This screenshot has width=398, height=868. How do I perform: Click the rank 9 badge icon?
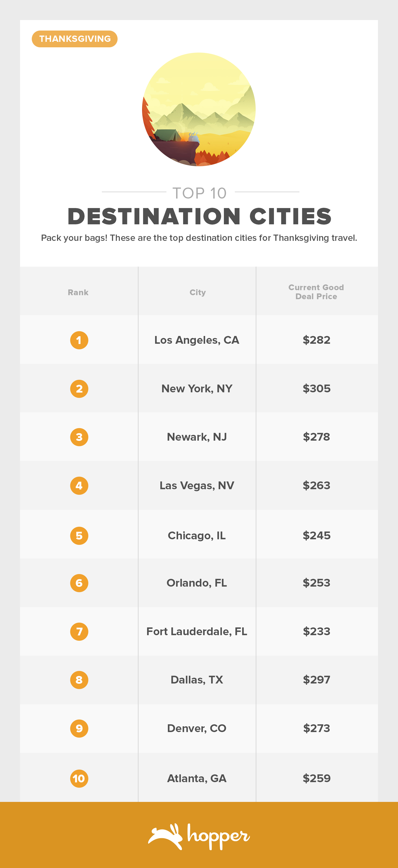pyautogui.click(x=79, y=729)
